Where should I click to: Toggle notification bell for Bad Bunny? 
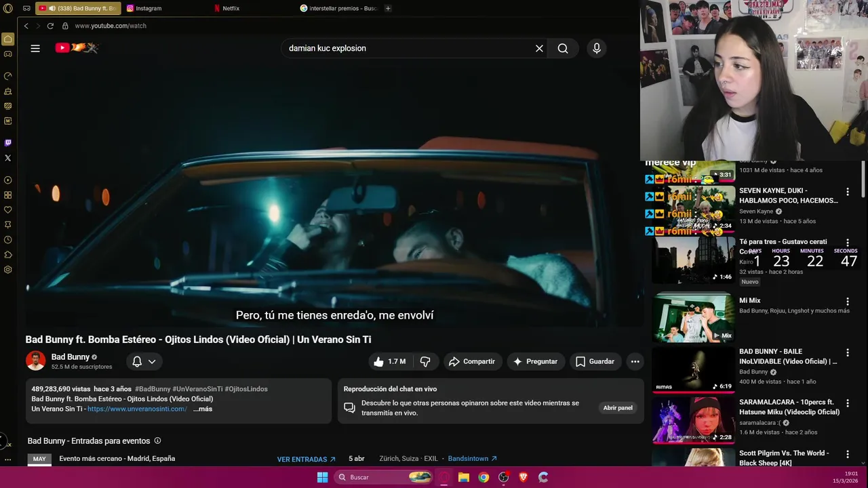pos(137,361)
